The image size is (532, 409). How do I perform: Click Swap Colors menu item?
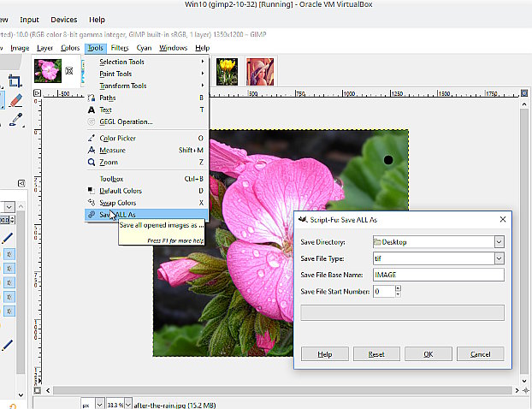117,202
